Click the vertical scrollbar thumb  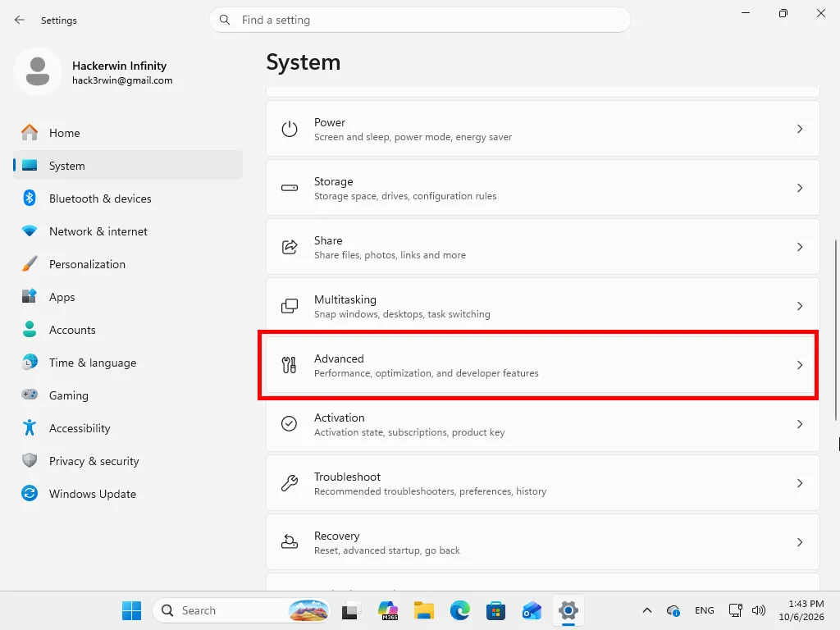[836, 330]
